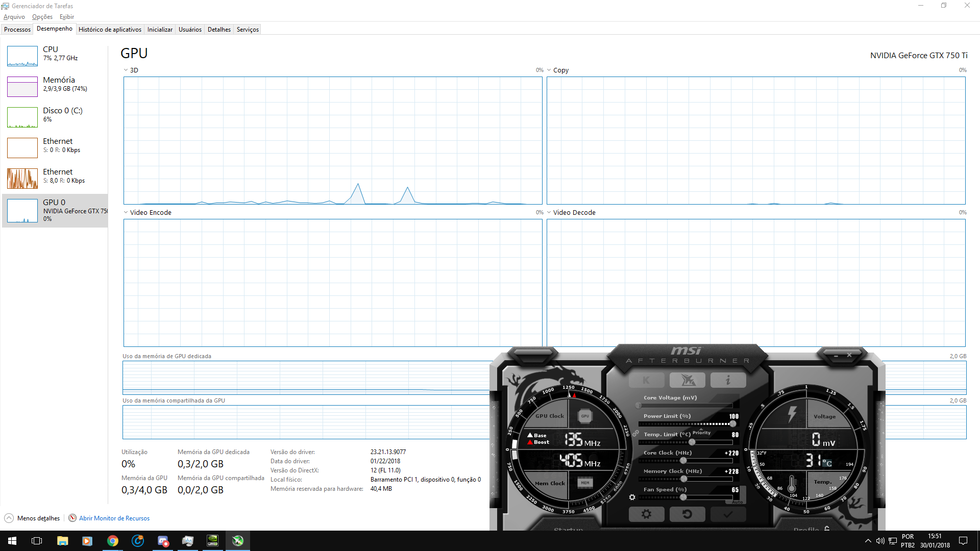The width and height of the screenshot is (980, 551).
Task: Select Disco 0 (C:) in the sidebar
Action: [55, 117]
